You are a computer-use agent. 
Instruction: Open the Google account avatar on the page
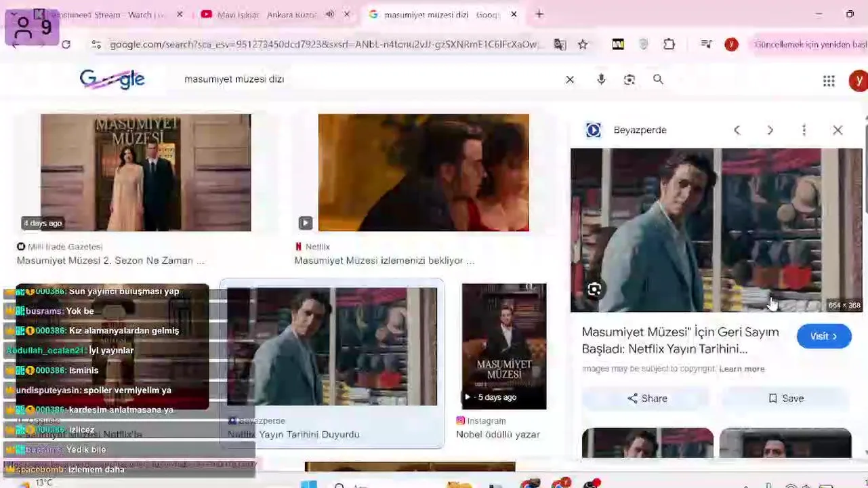pos(858,81)
